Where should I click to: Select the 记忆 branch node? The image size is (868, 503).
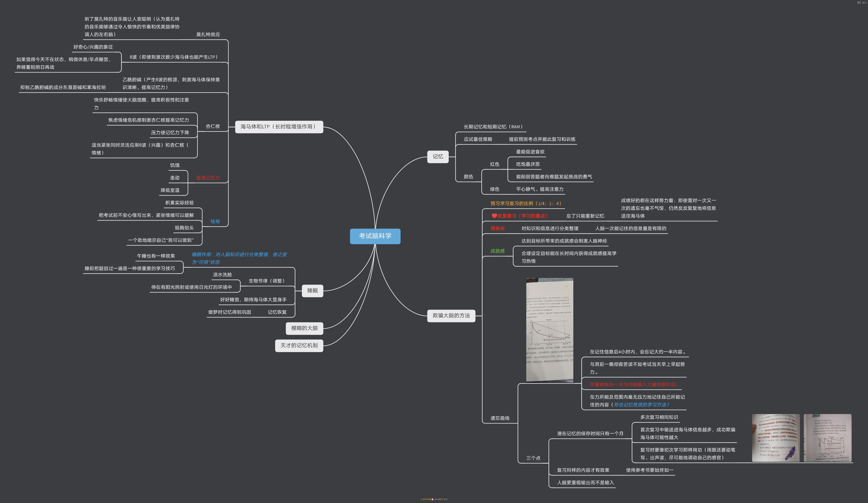[x=438, y=157]
